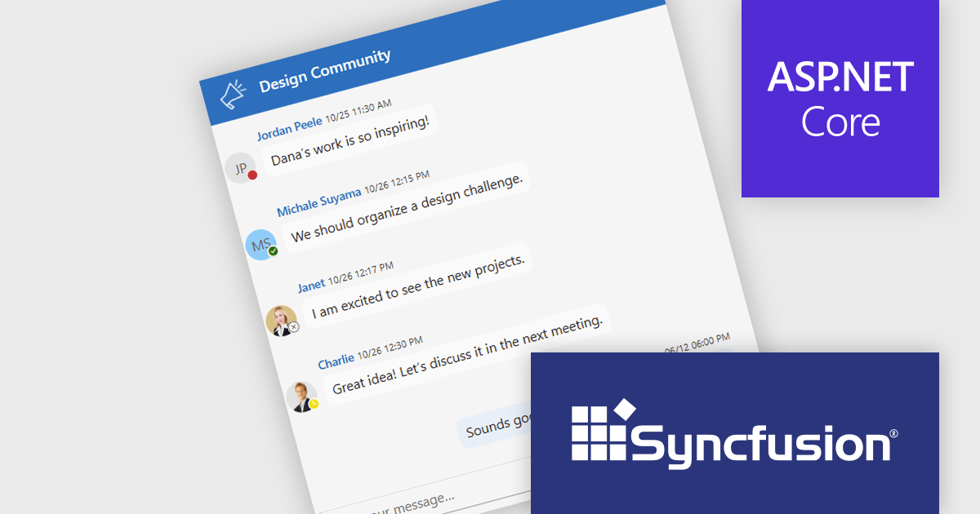Click Jordan Peele's red busy status dot

tap(252, 175)
